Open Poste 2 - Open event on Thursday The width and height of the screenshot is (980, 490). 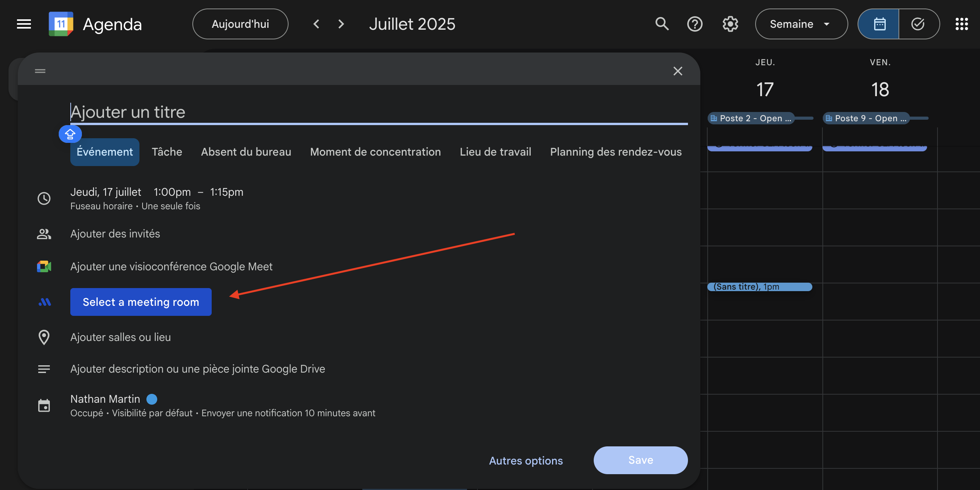[x=751, y=118]
